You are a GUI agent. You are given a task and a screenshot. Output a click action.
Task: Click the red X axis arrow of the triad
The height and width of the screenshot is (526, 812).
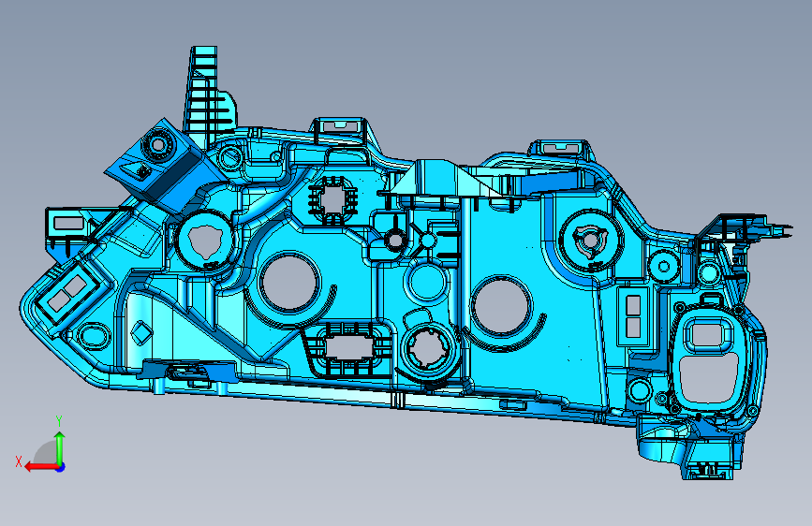tap(41, 467)
